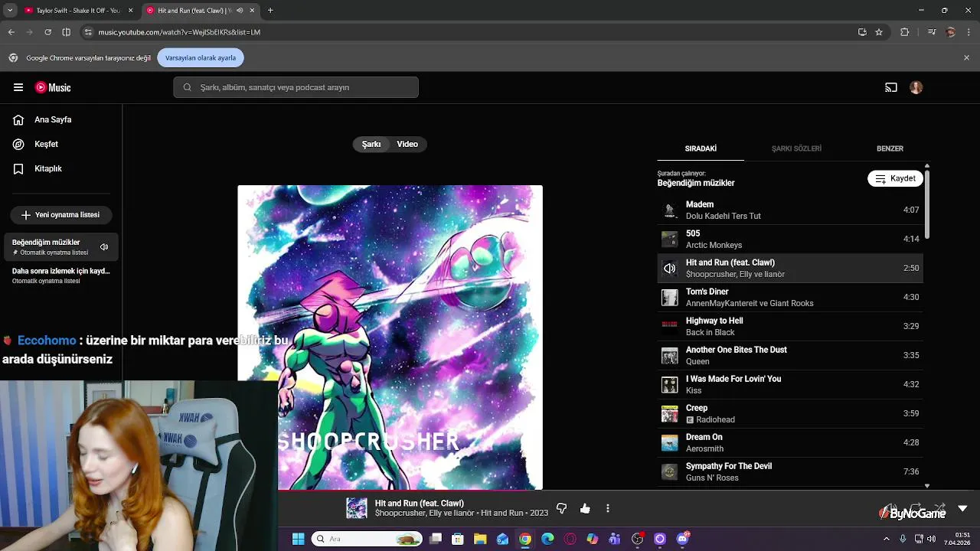This screenshot has width=980, height=551.
Task: Open the account avatar menu
Action: point(916,87)
